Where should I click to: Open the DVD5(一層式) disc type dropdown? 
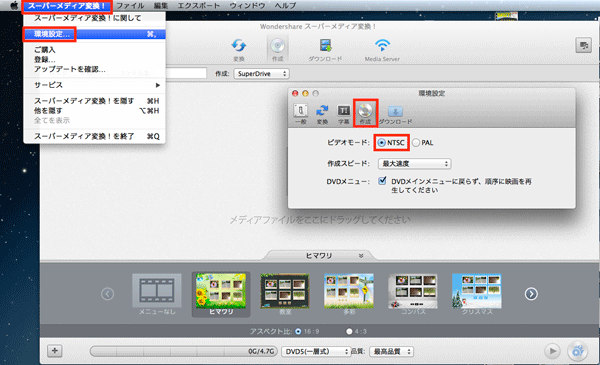pos(316,351)
